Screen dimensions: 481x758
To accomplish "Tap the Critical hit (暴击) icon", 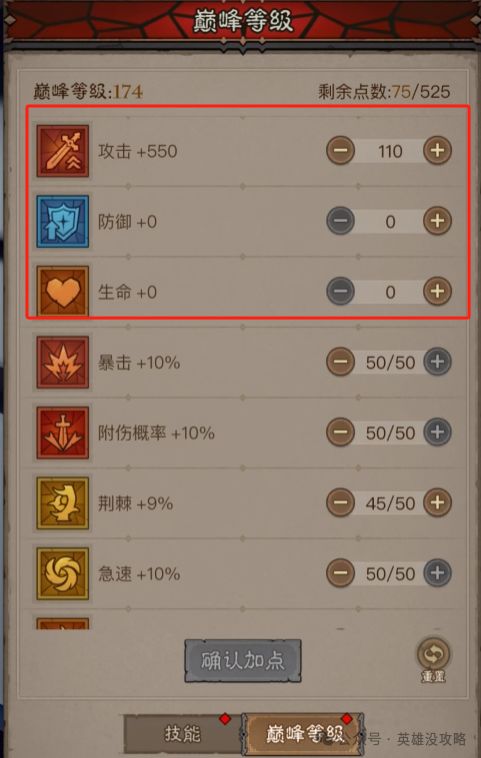I will point(63,362).
